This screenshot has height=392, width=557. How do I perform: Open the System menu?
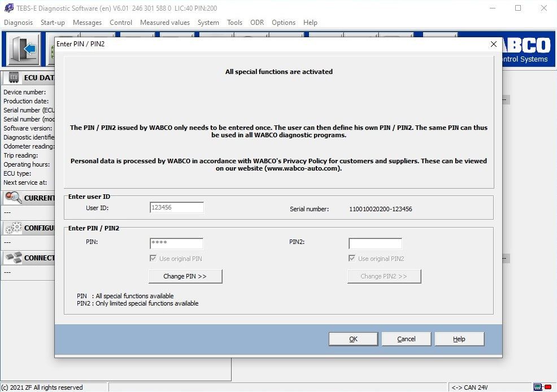coord(208,23)
